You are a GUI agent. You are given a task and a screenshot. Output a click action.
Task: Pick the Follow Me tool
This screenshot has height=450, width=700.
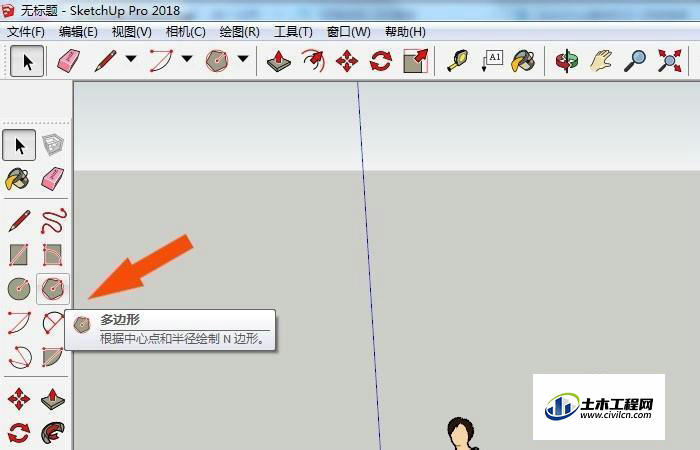tap(53, 433)
